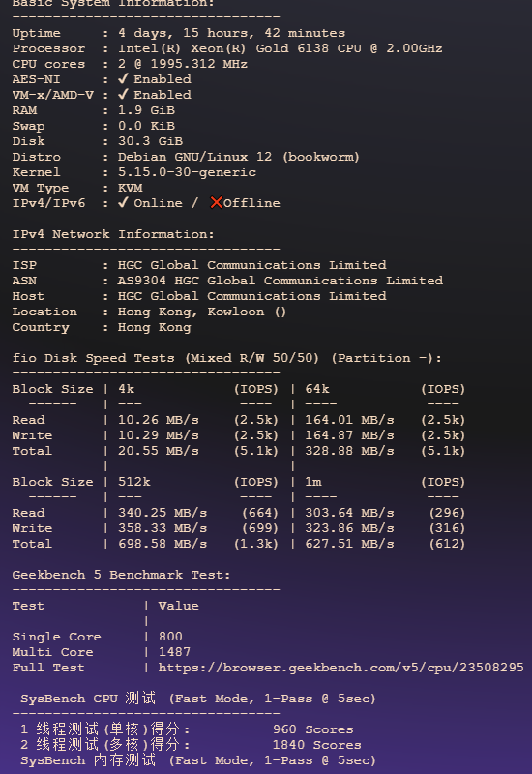Click the Intel Xeon Gold 6138 processor text
532x774 pixels.
tap(280, 48)
